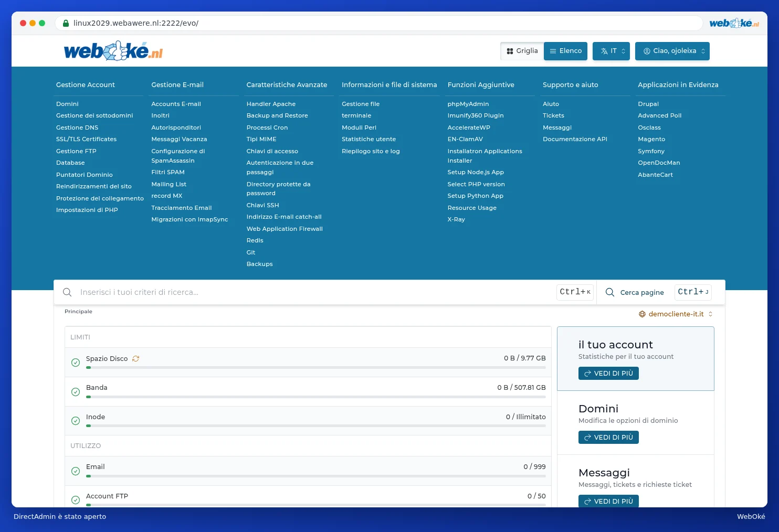The width and height of the screenshot is (779, 532).
Task: Click the Principale breadcrumb
Action: pyautogui.click(x=78, y=312)
